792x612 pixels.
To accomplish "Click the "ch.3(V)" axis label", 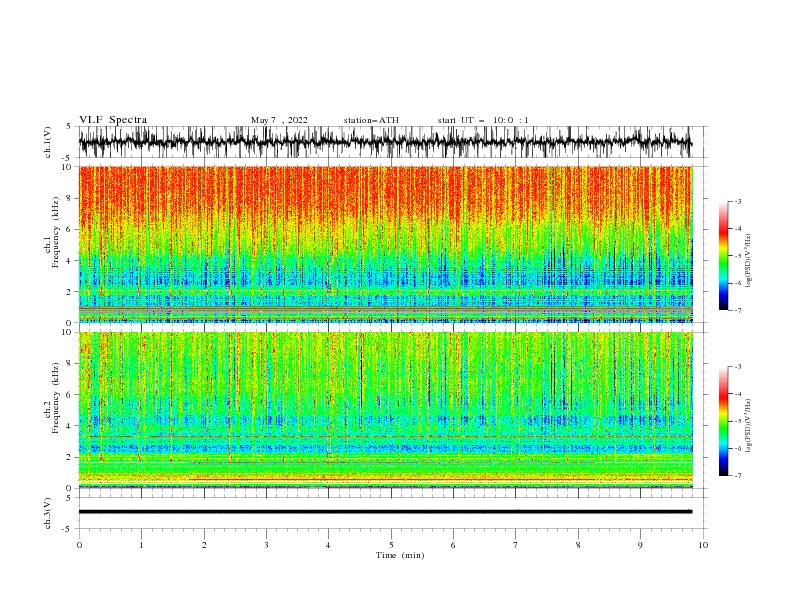I will point(48,513).
